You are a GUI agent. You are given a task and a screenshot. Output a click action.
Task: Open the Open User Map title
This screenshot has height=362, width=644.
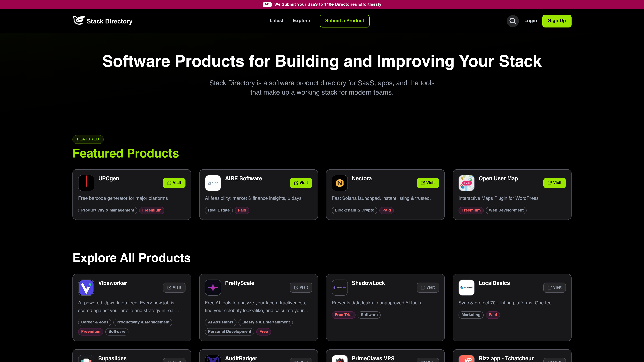(498, 179)
